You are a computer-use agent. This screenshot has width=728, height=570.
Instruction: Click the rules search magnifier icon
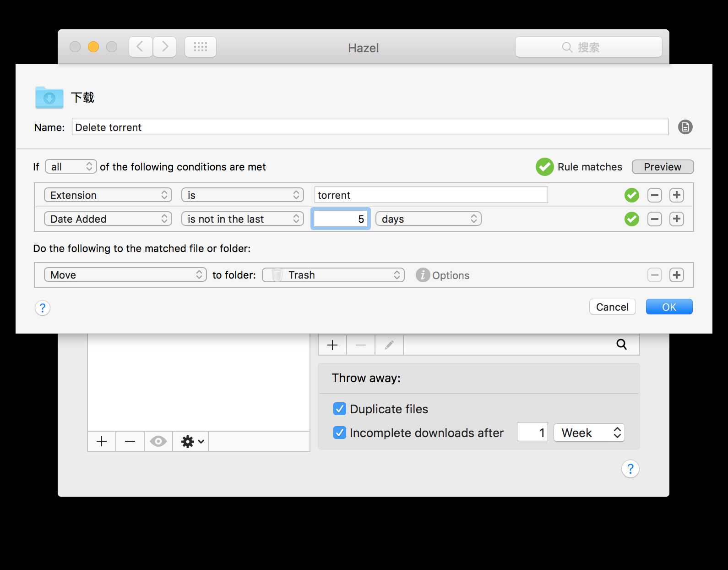(x=621, y=345)
